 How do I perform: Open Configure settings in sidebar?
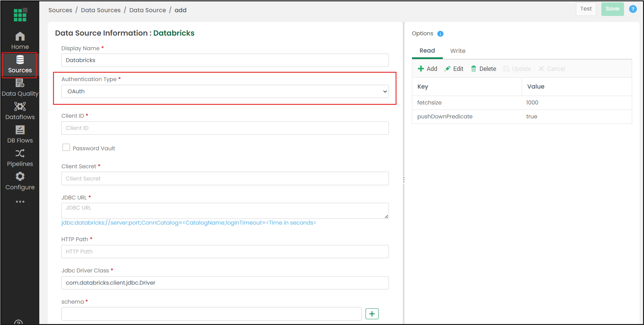(x=20, y=181)
